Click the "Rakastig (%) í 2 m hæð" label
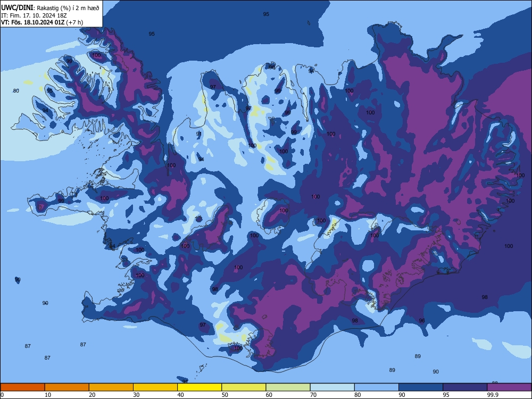This screenshot has height=399, width=532. click(x=68, y=8)
